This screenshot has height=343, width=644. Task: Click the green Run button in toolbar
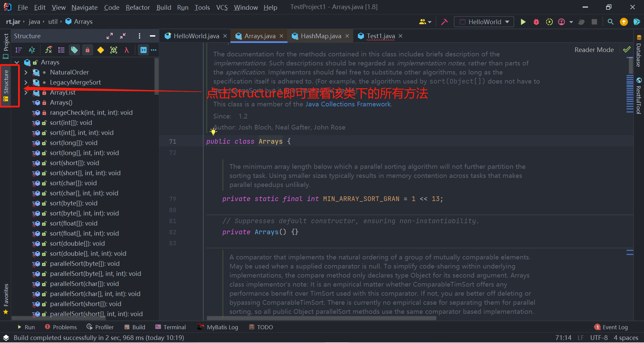click(x=523, y=22)
